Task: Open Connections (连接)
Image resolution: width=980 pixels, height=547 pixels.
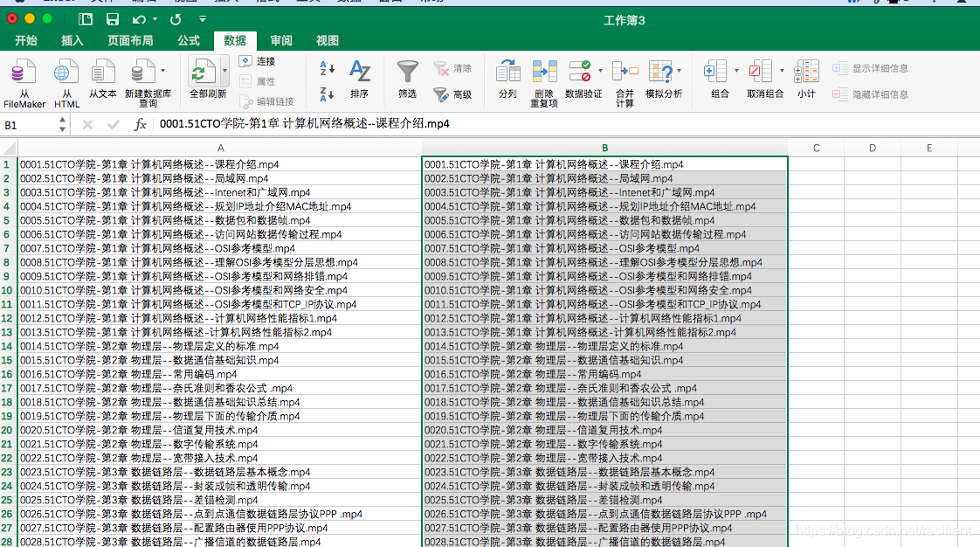Action: click(258, 61)
